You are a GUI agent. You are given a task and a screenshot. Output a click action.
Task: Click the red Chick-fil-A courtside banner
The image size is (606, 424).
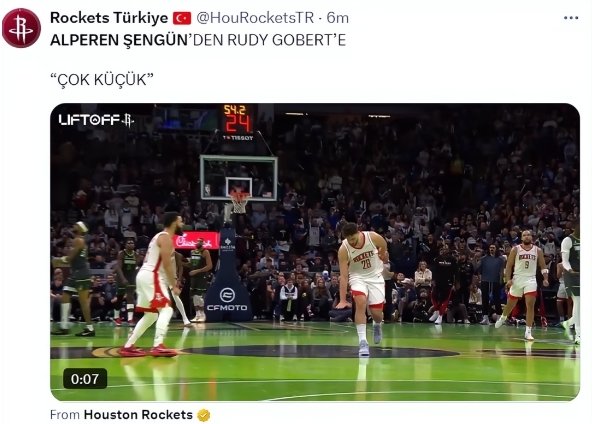[x=196, y=240]
